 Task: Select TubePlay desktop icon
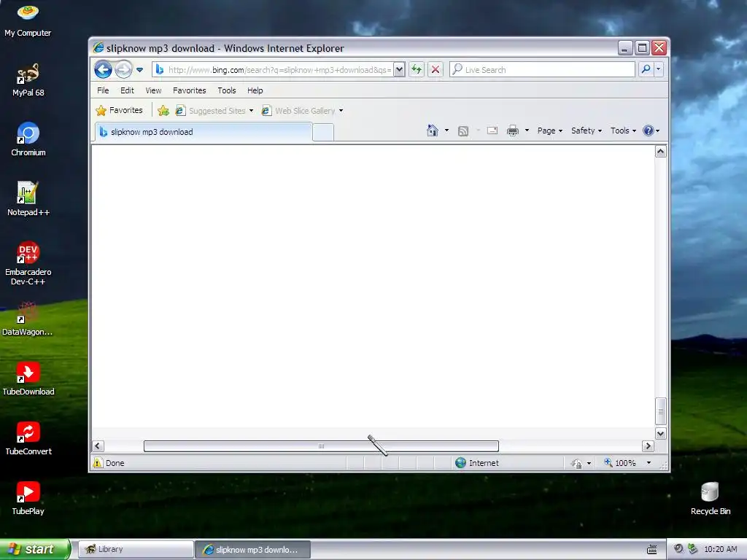(28, 498)
